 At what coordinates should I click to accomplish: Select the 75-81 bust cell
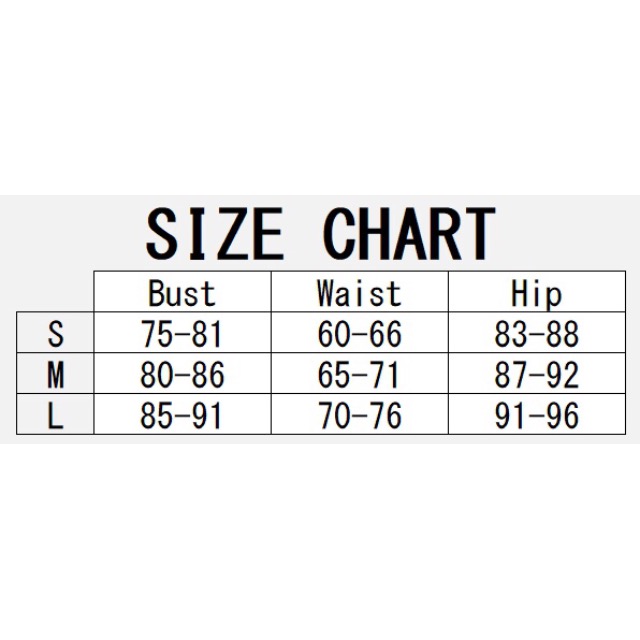point(182,333)
